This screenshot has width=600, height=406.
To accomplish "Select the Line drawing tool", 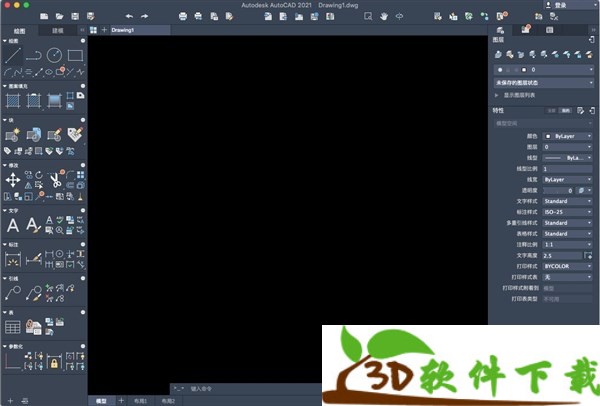I will pyautogui.click(x=13, y=55).
